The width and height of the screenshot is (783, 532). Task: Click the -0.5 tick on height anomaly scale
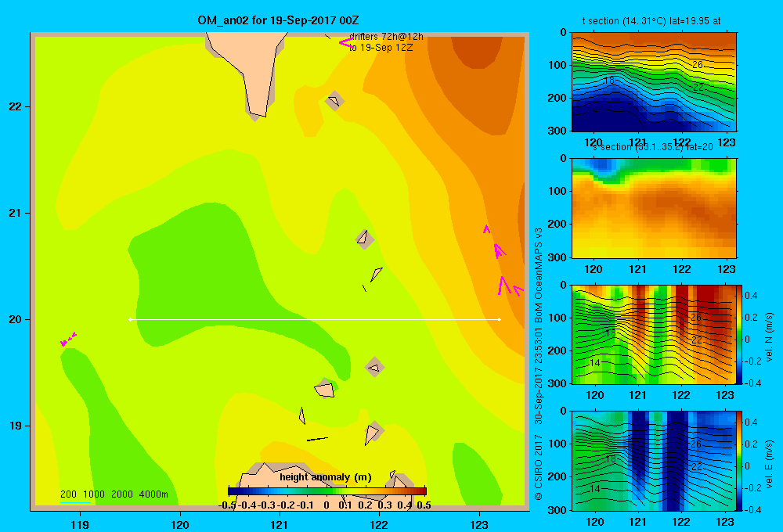click(227, 505)
